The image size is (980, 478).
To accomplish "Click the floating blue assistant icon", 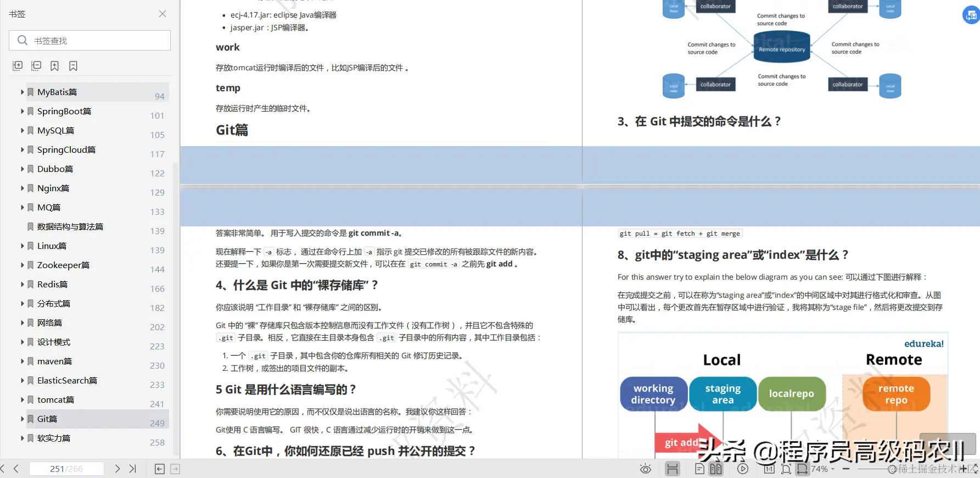I will 971,15.
